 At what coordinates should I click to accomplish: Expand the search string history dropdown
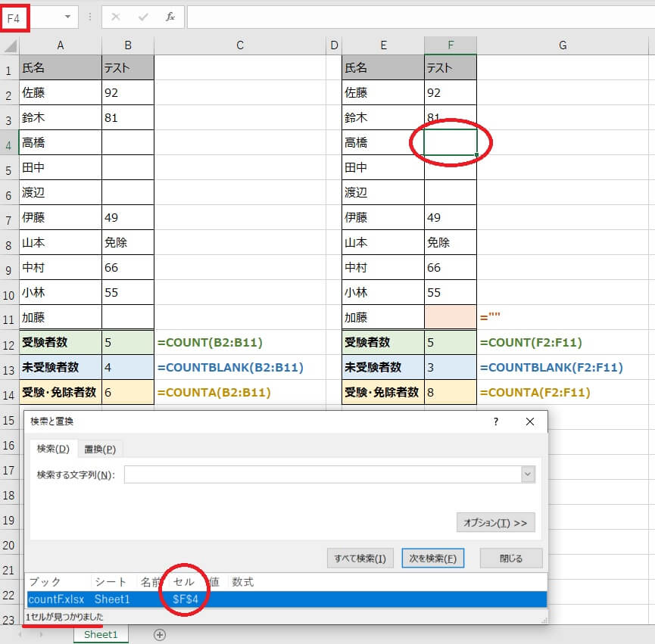point(528,474)
